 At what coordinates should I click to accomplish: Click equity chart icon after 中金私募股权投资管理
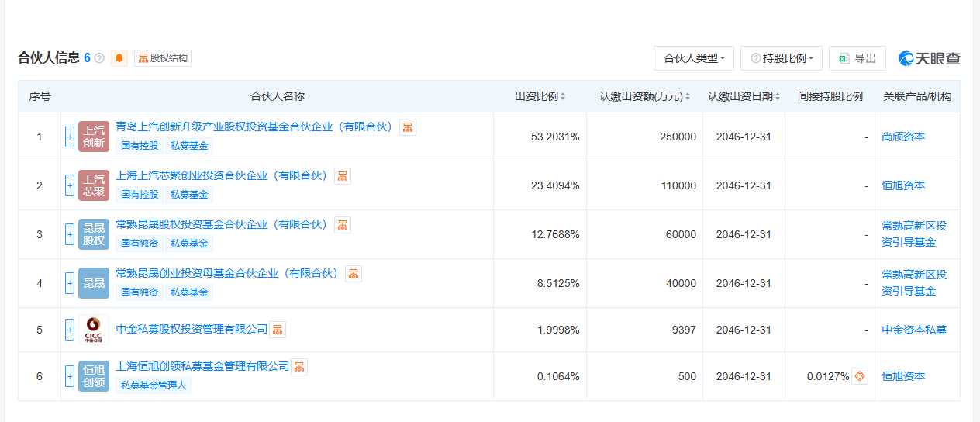pyautogui.click(x=278, y=330)
